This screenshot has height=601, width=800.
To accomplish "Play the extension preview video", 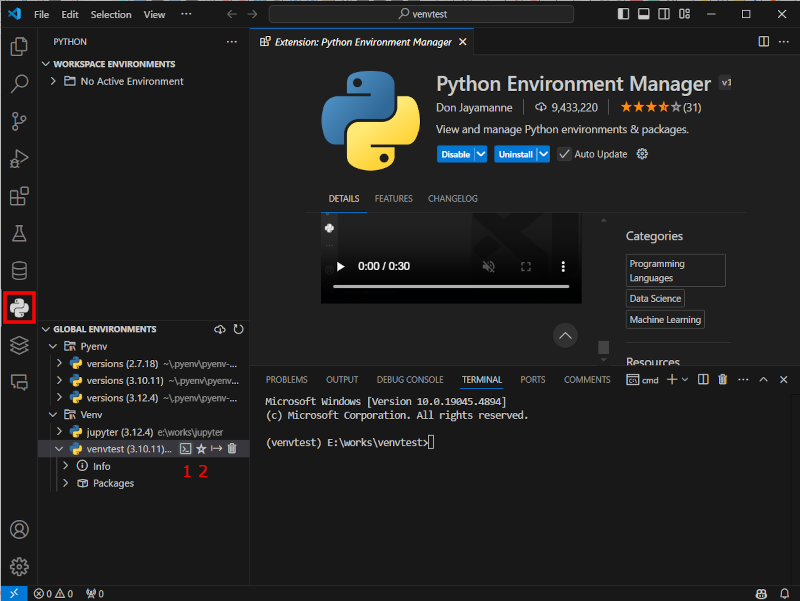I will pyautogui.click(x=340, y=266).
